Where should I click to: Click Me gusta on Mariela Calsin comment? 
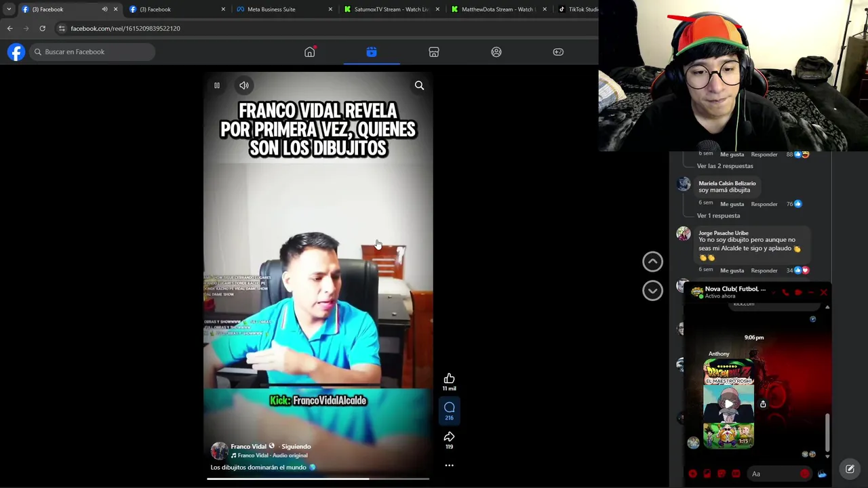[x=732, y=204]
